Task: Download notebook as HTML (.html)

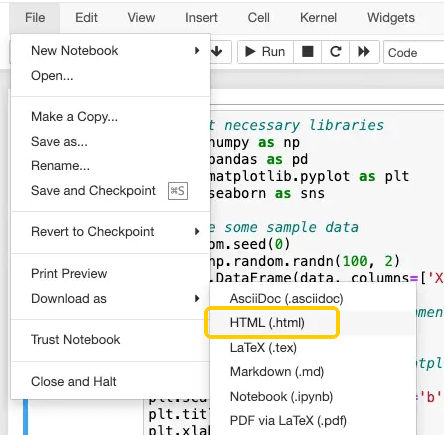Action: tap(313, 323)
